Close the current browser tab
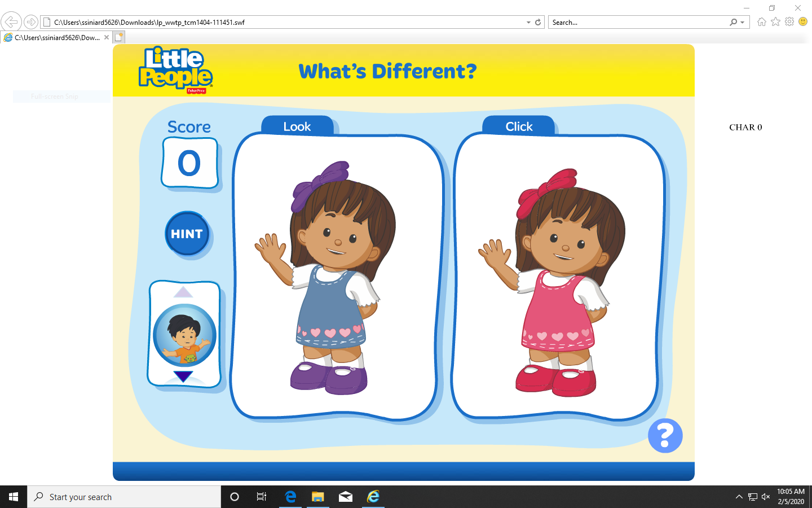Image resolution: width=812 pixels, height=508 pixels. pos(107,37)
